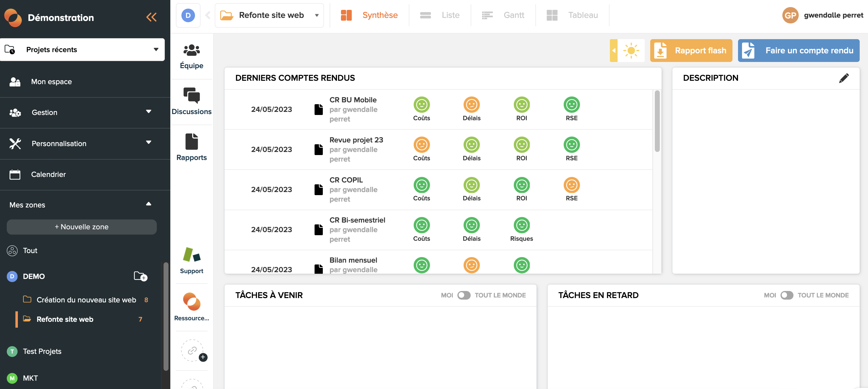Add a new link shortcut with the plus icon

203,357
